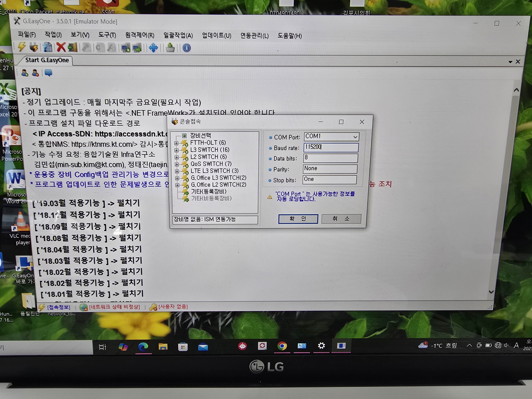Open the 작업(J) menu
The width and height of the screenshot is (532, 399).
click(x=53, y=35)
